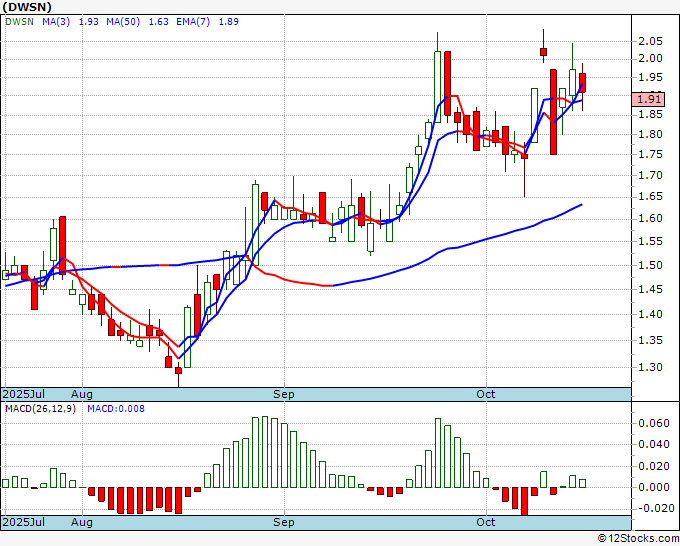Click the current price tag 1.91
The height and width of the screenshot is (546, 680).
(648, 99)
